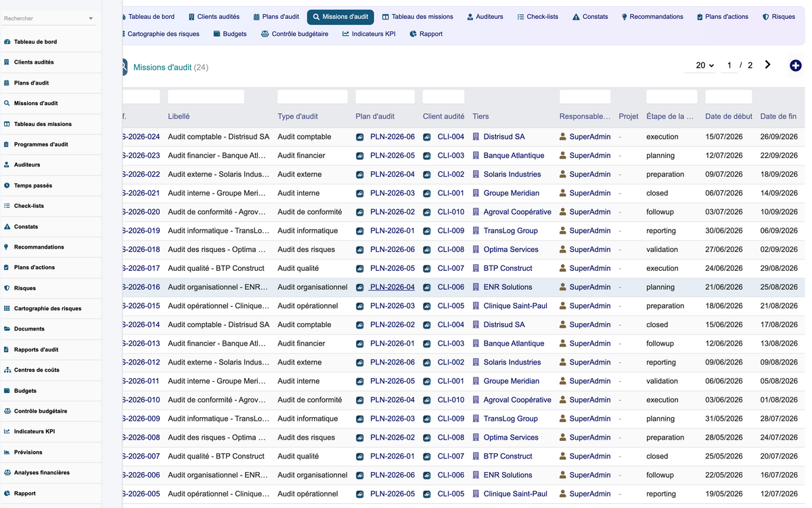
Task: Click Analyses financières sidebar icon
Action: pos(7,473)
